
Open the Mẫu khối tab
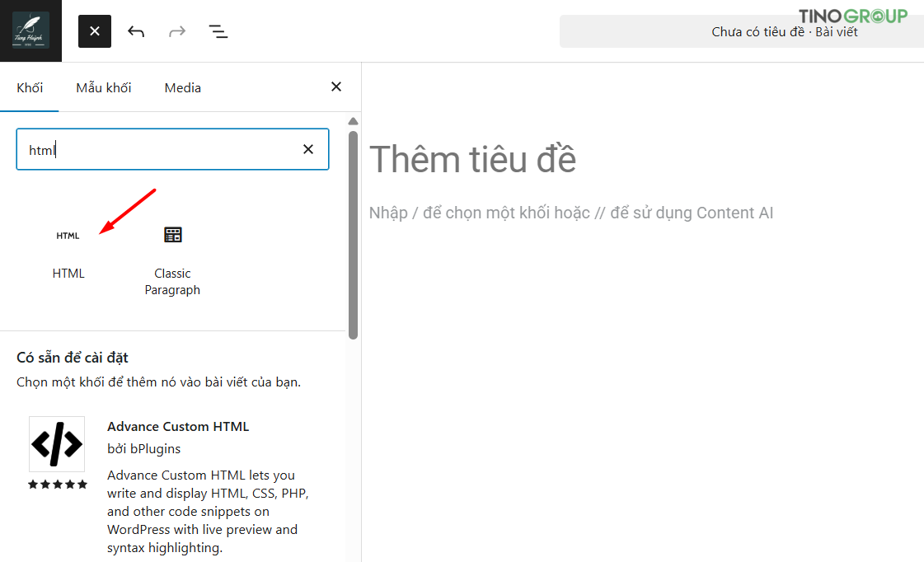pos(104,88)
